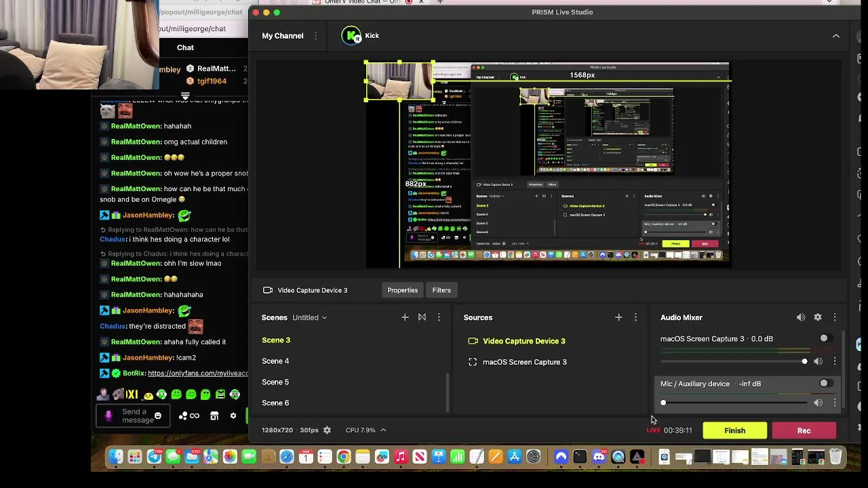Open scene transition icon in Scenes panel
Screen dimensions: 868x488
pyautogui.click(x=422, y=317)
